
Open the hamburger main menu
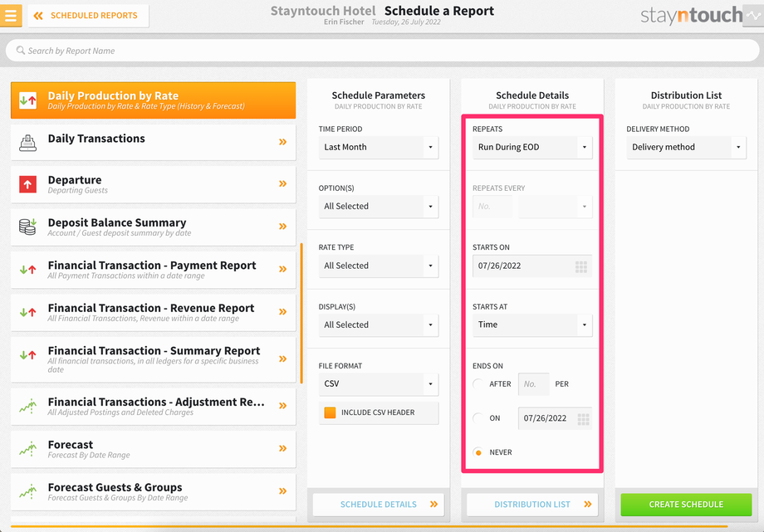point(11,15)
